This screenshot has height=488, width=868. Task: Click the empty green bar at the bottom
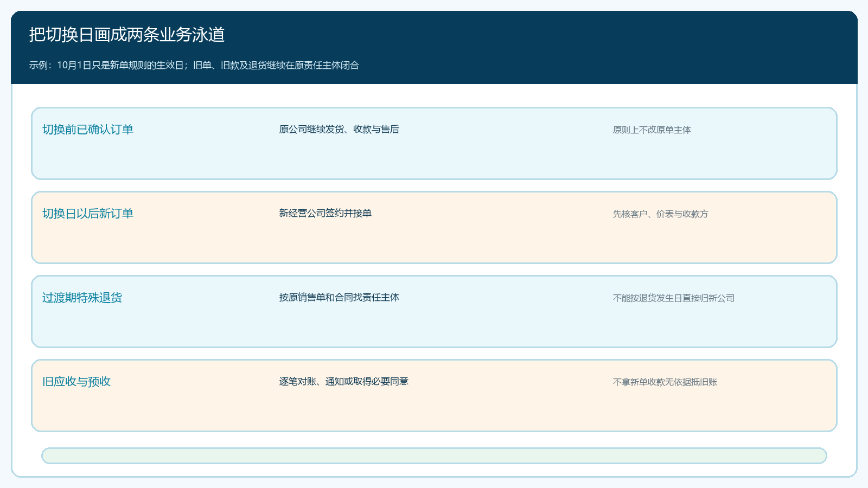[434, 455]
